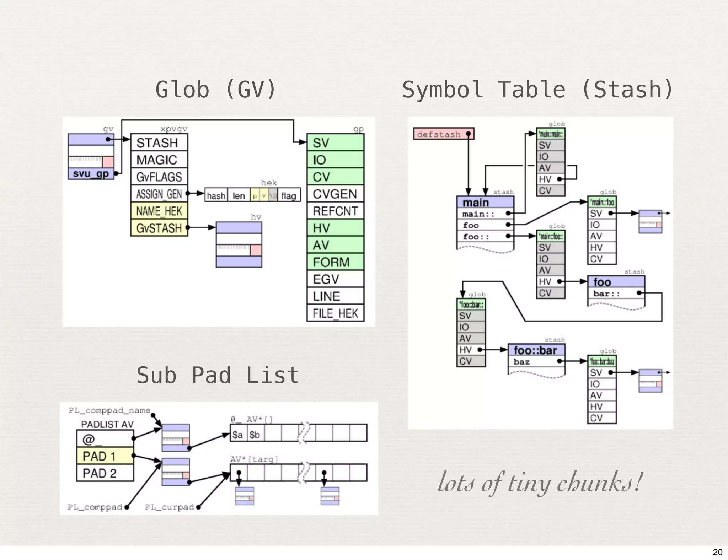
Task: Click the Sub Pad List heading
Action: [x=218, y=375]
